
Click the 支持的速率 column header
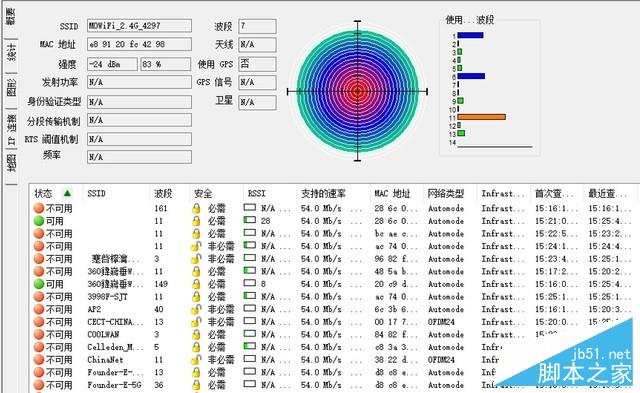tap(323, 193)
